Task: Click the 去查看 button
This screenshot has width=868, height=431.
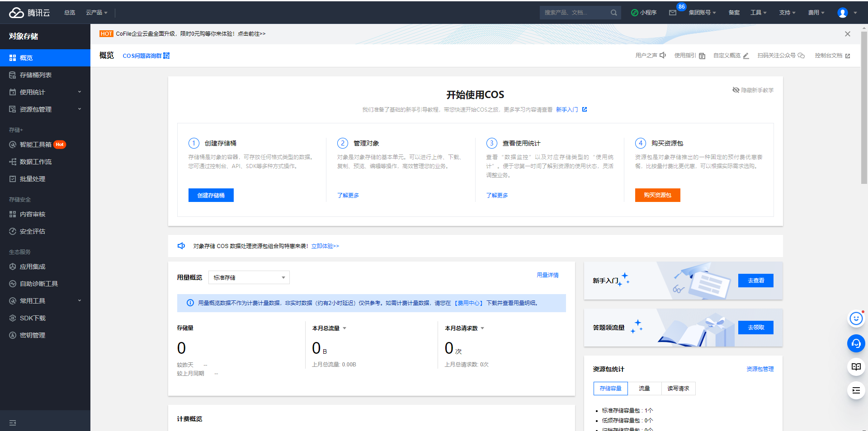Action: (x=756, y=281)
